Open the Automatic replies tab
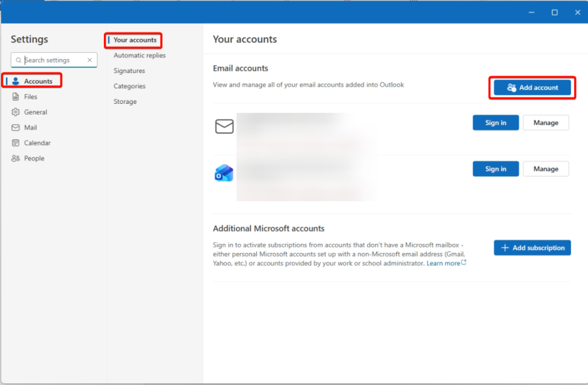588x385 pixels. pos(140,56)
